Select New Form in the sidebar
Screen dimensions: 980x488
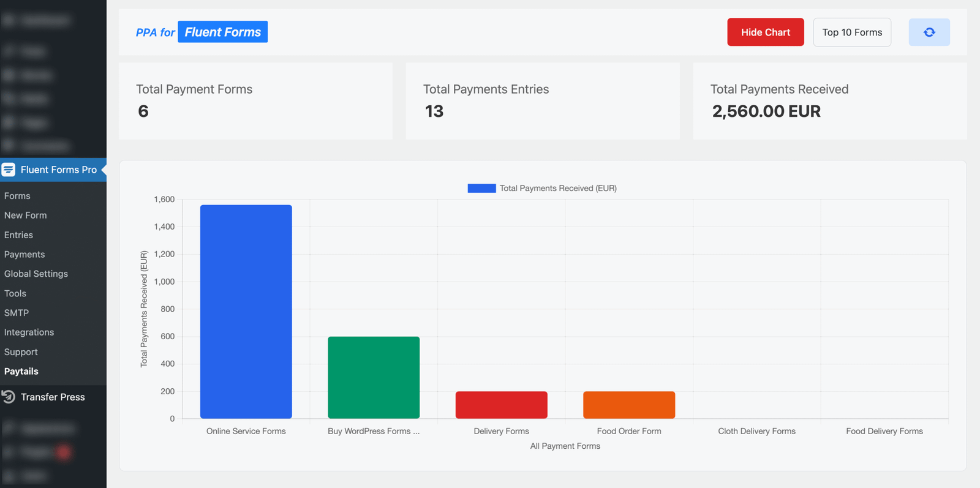coord(25,216)
